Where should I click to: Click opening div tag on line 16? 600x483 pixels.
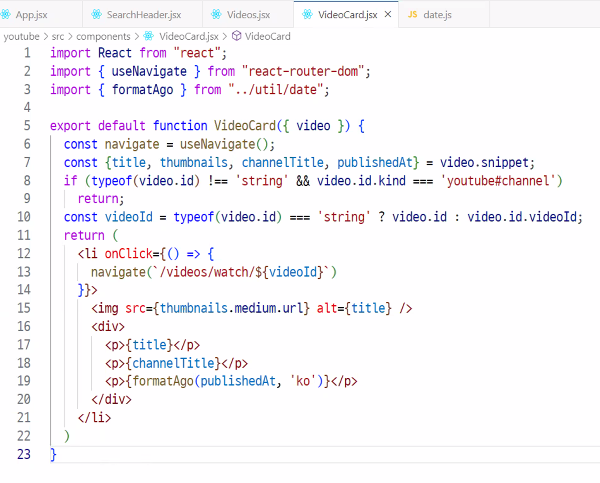click(x=108, y=326)
